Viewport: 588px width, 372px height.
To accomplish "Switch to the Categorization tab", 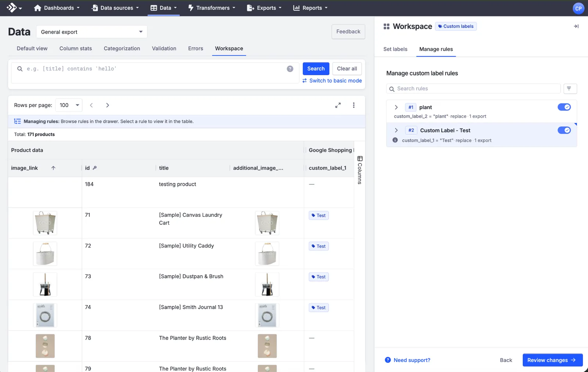I will (122, 49).
